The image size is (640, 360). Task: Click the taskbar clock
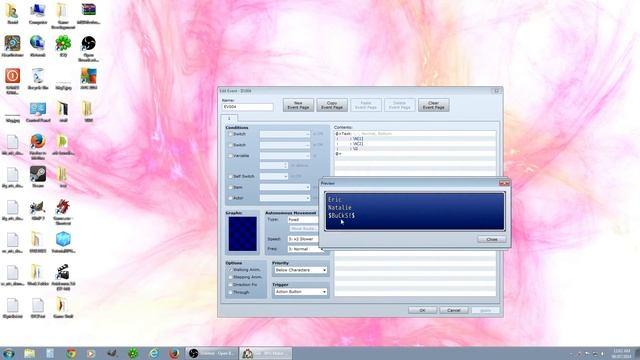(621, 353)
